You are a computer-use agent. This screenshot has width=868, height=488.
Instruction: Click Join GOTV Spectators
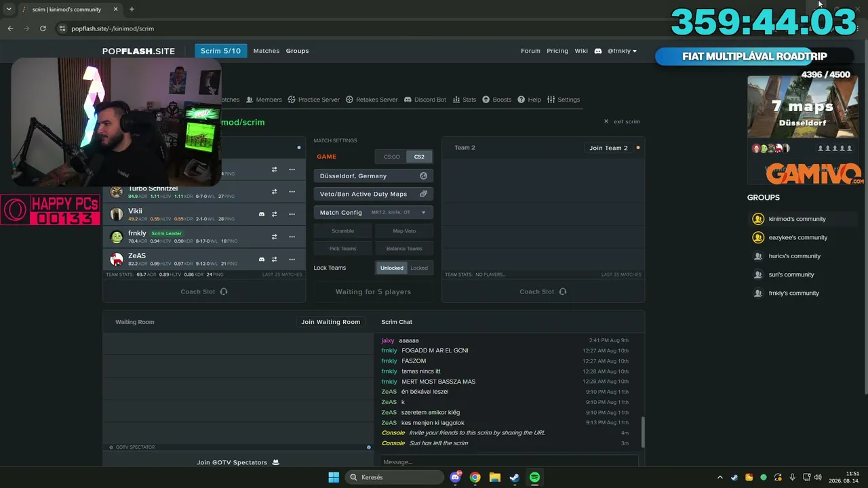(238, 462)
